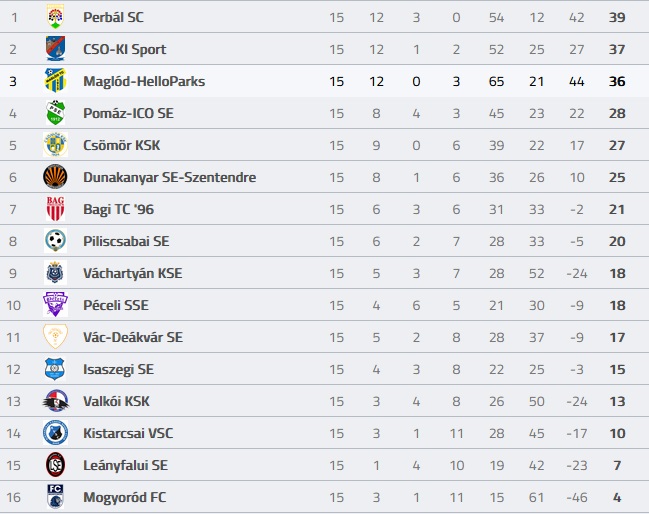
Task: Click the Váchartyán KSE club crest
Action: (x=55, y=273)
